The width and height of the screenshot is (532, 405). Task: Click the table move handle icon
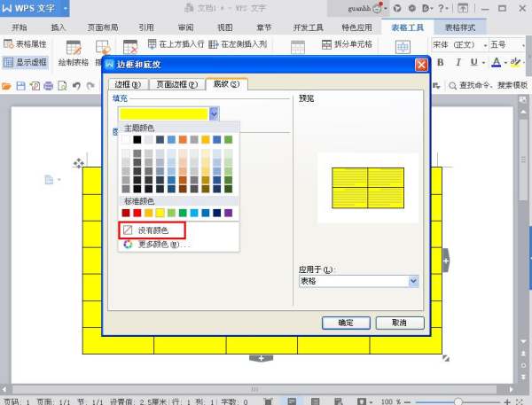79,163
